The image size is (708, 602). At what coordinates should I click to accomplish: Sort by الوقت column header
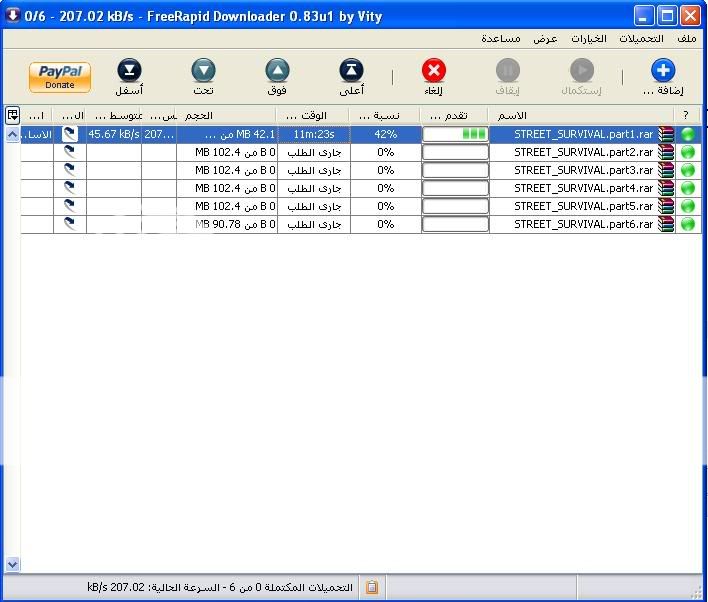(313, 116)
